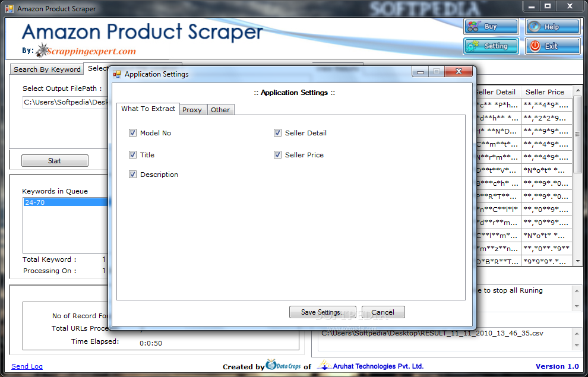This screenshot has width=588, height=377.
Task: Click the Seller Detail column header
Action: click(x=498, y=92)
